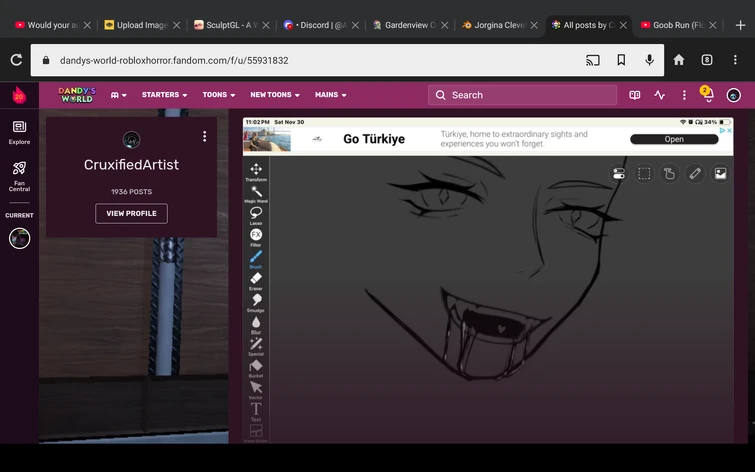Click the browser reload icon
The image size is (755, 472).
[x=16, y=60]
